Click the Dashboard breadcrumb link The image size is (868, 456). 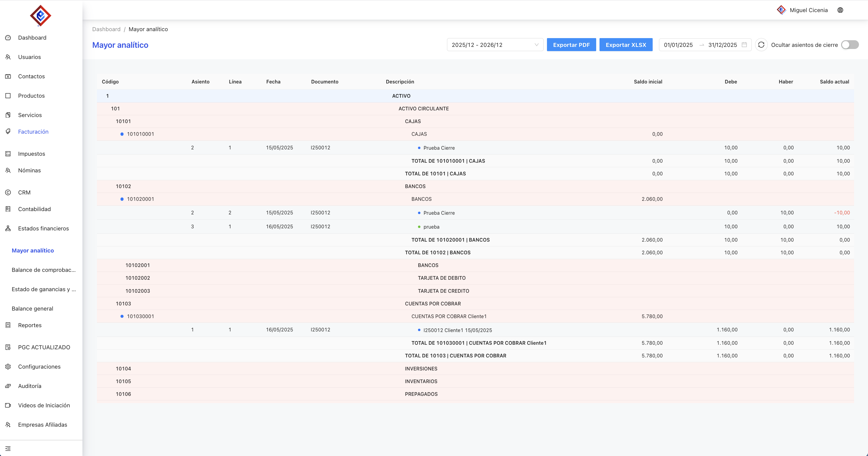(106, 29)
